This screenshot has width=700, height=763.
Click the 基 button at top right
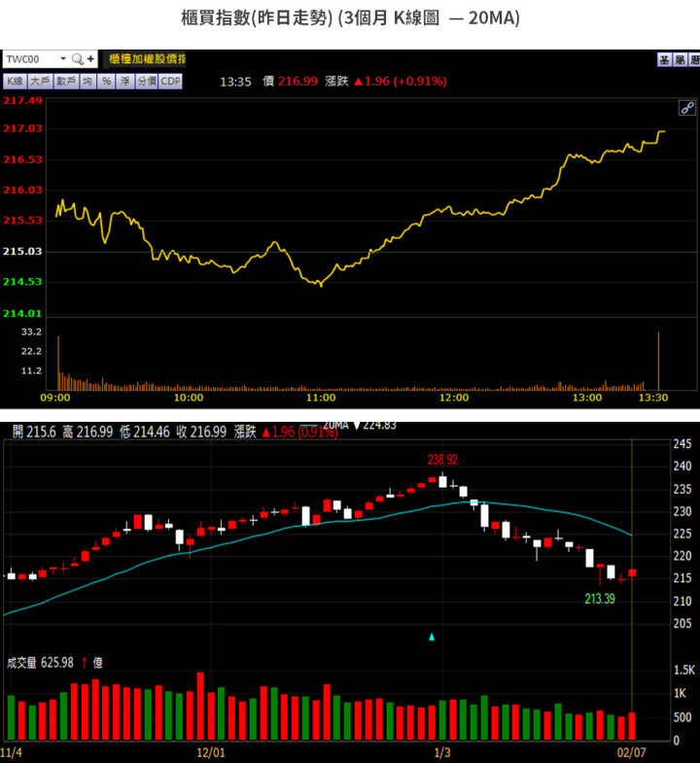pyautogui.click(x=664, y=59)
